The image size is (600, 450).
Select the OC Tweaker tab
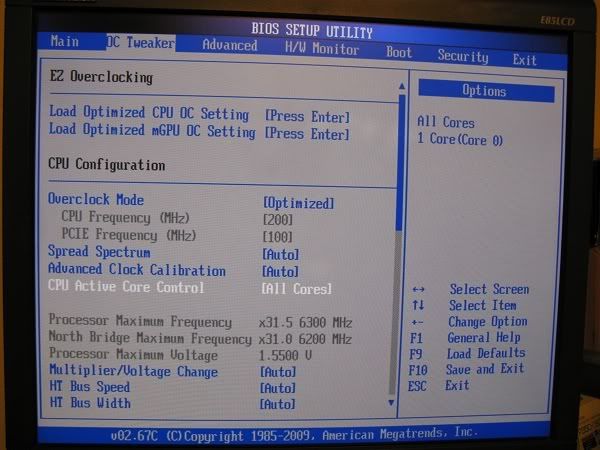point(141,42)
